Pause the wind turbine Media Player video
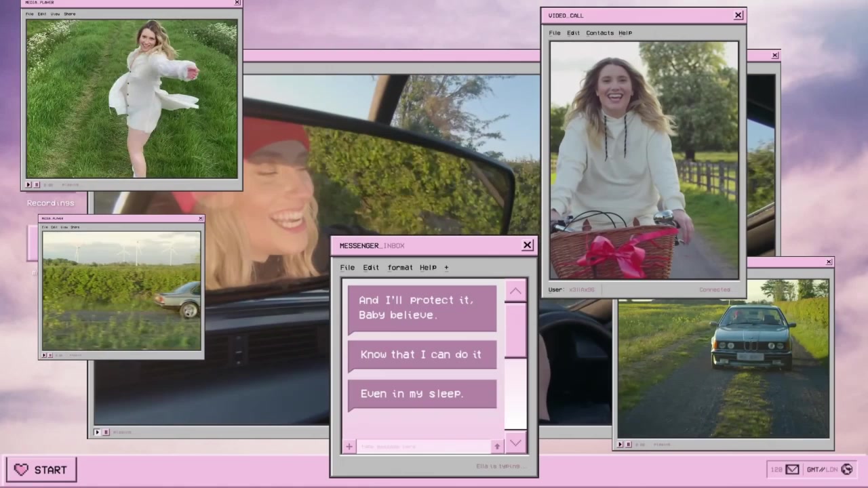868x488 pixels. point(50,354)
